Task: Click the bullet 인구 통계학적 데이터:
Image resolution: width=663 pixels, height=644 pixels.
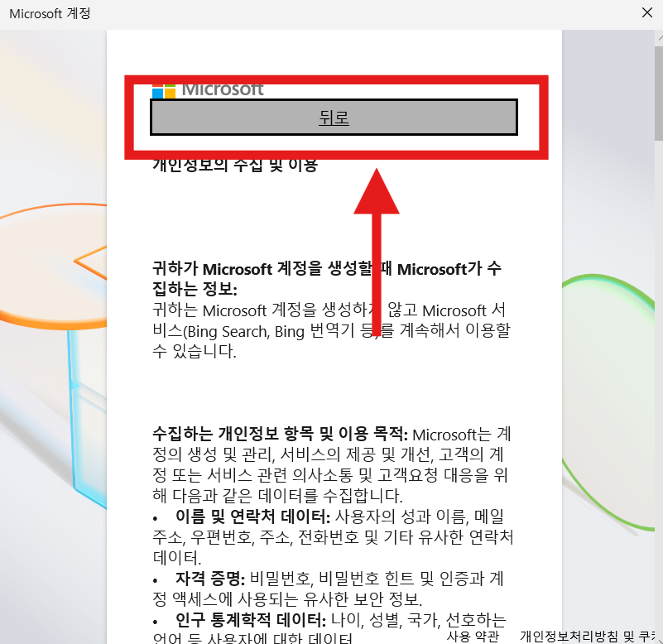Action: coord(251,620)
